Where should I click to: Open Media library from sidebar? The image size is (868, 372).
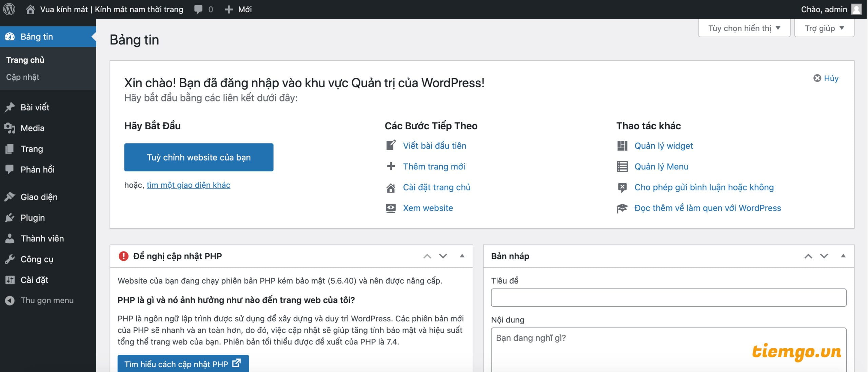point(32,128)
